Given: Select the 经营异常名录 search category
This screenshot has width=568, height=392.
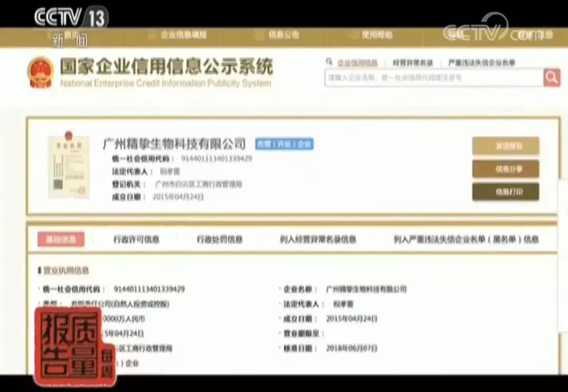Looking at the screenshot, I should [x=413, y=62].
